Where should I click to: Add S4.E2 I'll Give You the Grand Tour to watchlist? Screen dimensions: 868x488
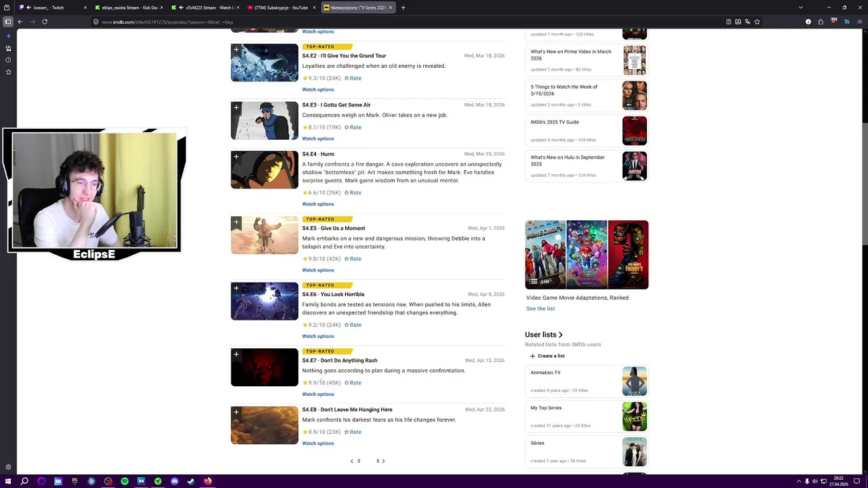pyautogui.click(x=236, y=49)
